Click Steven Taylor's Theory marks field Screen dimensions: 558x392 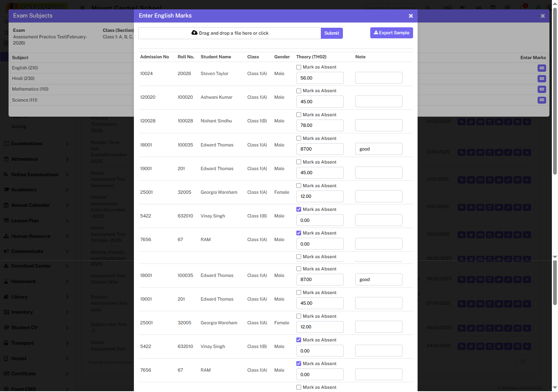320,78
